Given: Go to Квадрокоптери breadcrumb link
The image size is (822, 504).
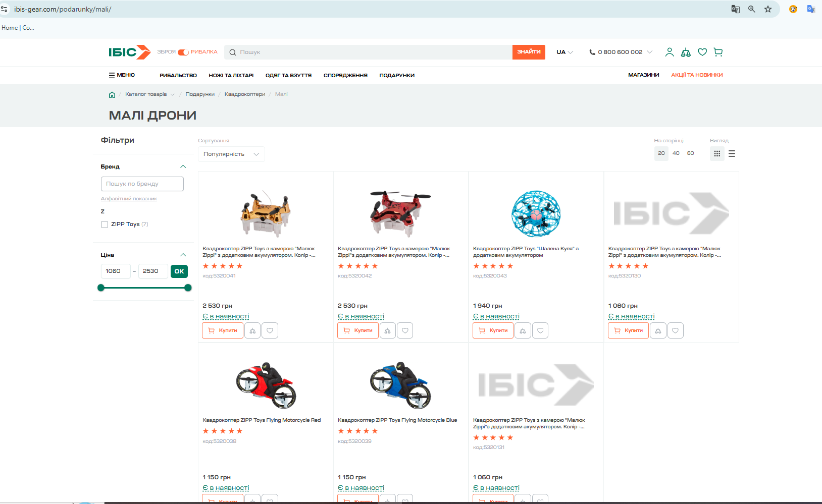Looking at the screenshot, I should pos(245,94).
